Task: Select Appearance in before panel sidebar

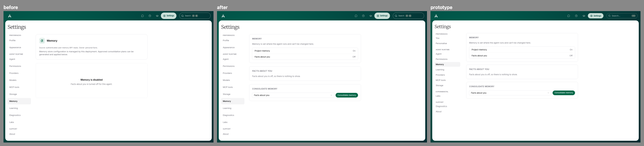Action: coord(19,48)
